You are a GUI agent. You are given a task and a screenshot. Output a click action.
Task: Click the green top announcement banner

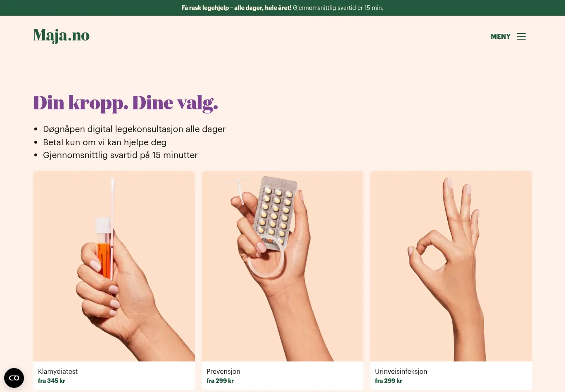[x=282, y=8]
